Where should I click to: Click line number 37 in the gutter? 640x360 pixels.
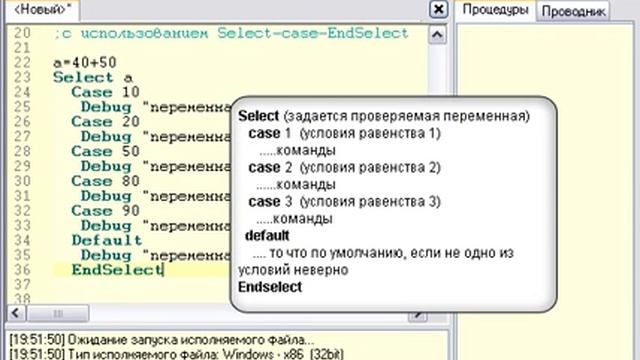point(22,285)
